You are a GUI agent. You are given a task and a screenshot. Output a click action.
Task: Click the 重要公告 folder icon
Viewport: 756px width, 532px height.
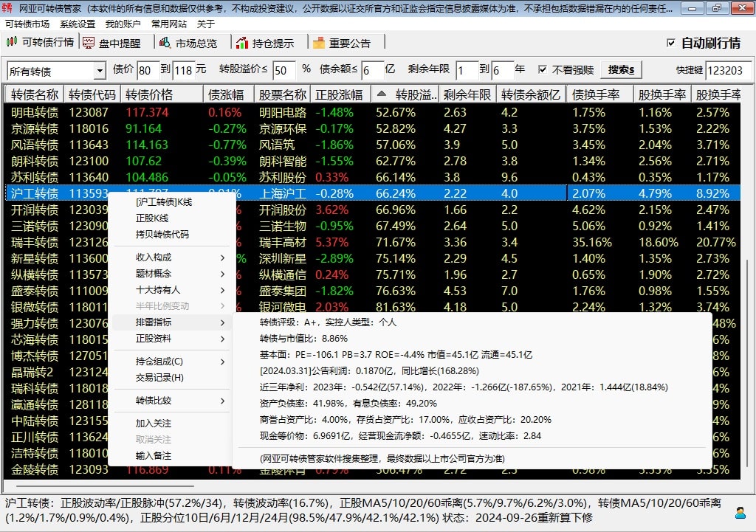point(319,42)
